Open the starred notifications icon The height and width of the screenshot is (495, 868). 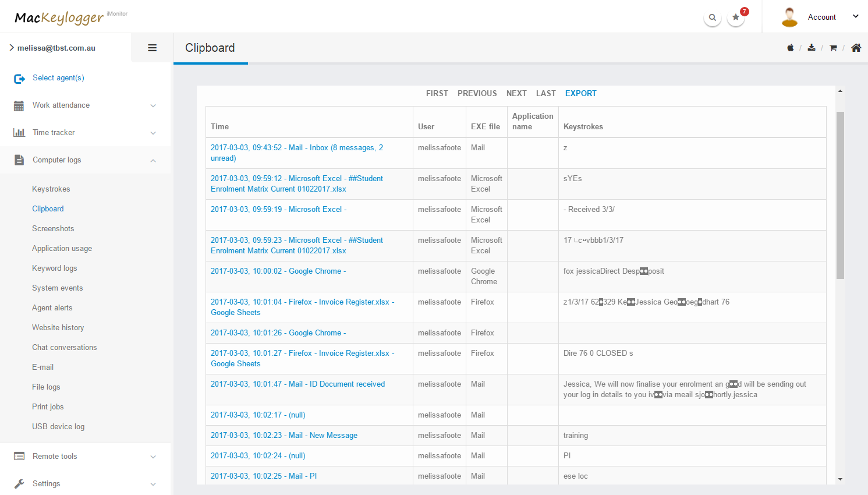736,17
